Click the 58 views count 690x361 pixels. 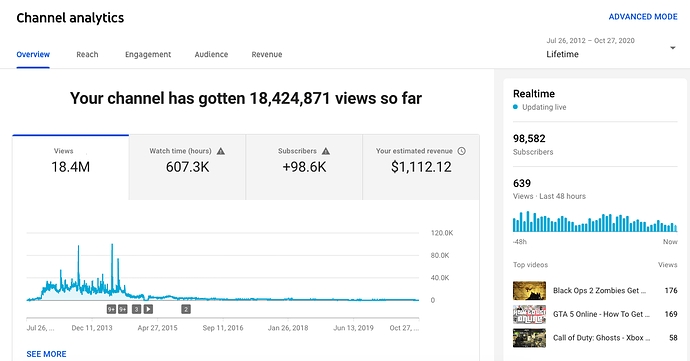[x=673, y=338]
